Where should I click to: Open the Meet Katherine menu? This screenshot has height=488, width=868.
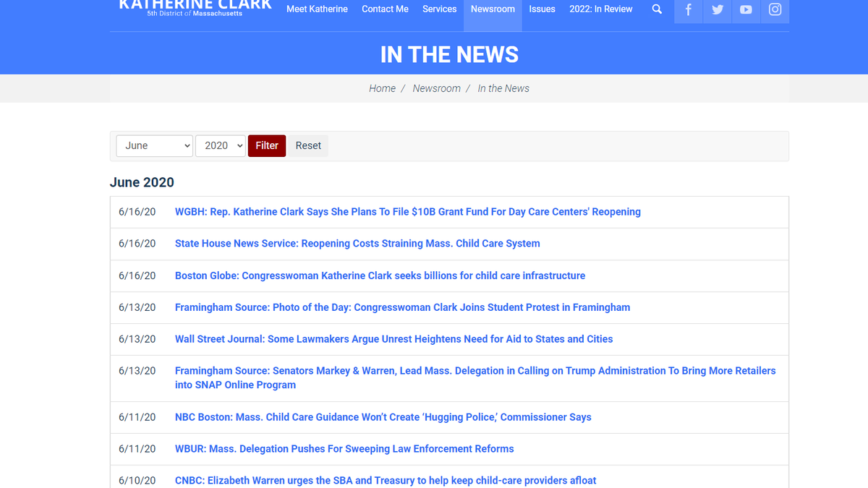(x=317, y=9)
